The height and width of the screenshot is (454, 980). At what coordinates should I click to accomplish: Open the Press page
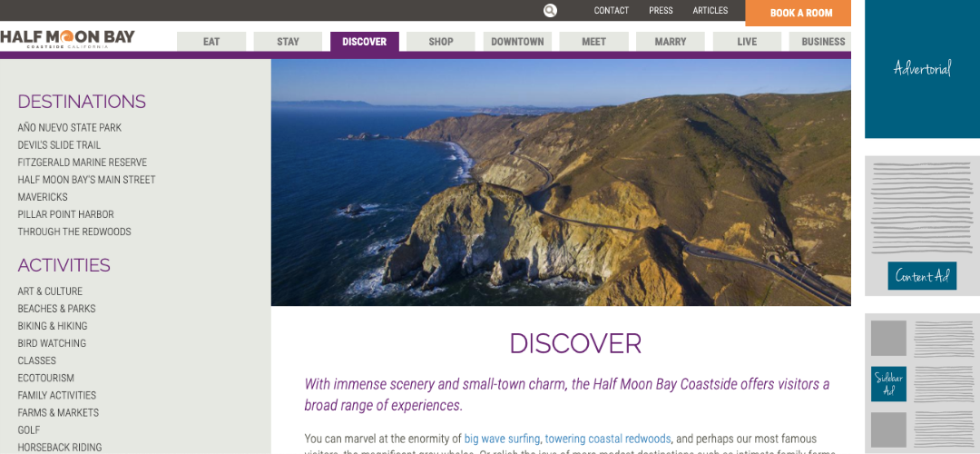pyautogui.click(x=661, y=11)
